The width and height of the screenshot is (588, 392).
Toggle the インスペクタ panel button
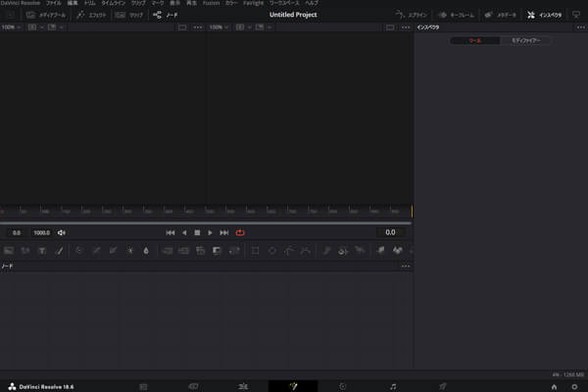pos(540,16)
